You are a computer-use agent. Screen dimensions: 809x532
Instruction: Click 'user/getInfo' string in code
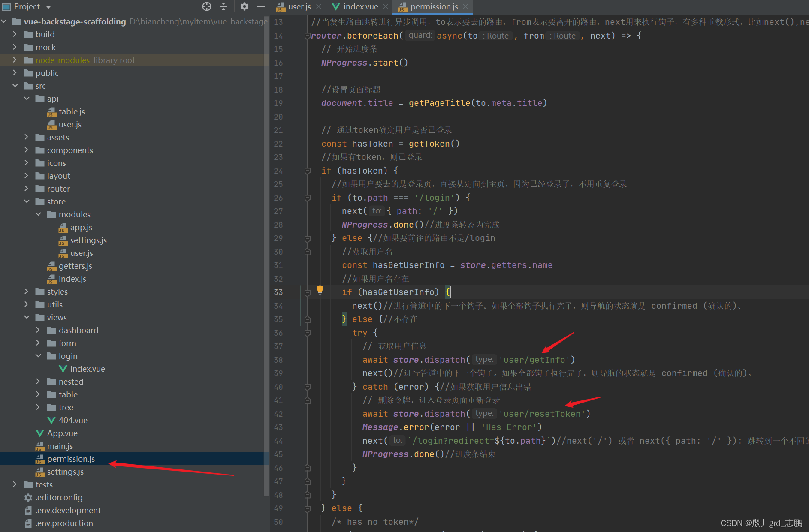coord(534,360)
